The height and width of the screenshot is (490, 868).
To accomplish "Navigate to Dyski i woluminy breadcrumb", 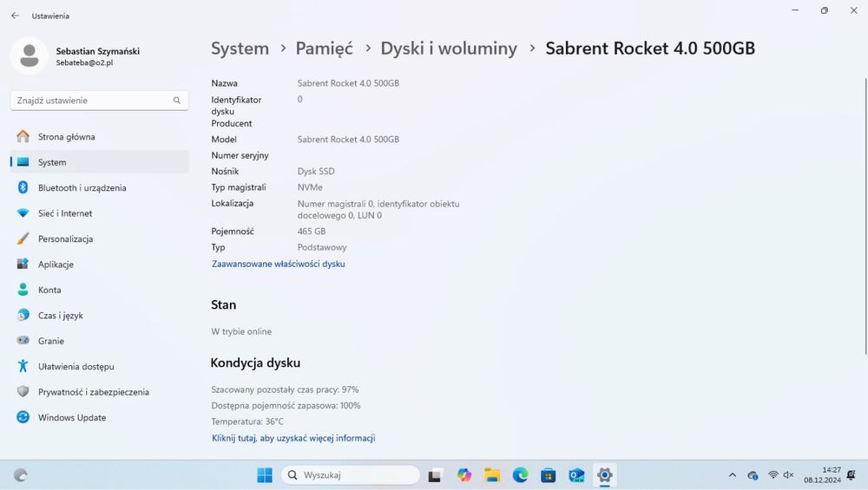I will 449,48.
